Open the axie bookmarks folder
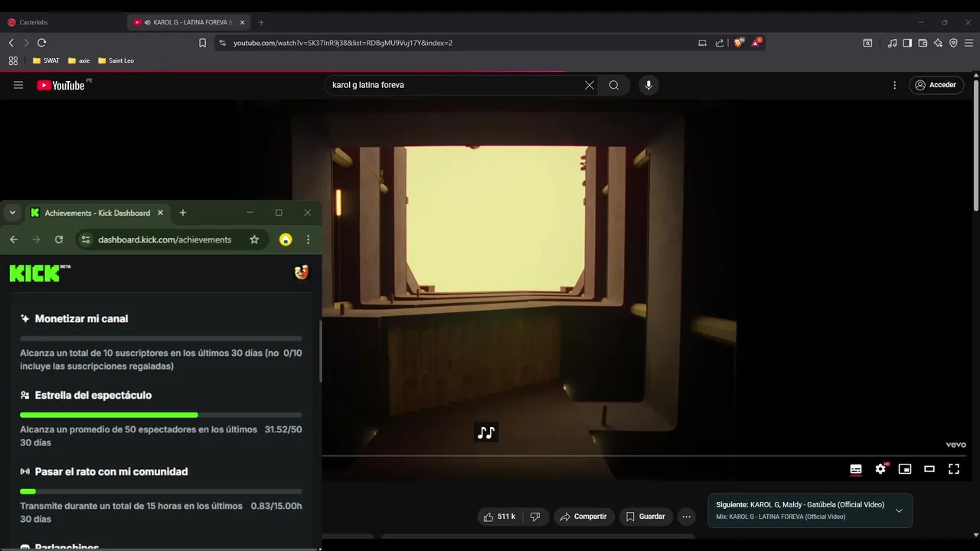Image resolution: width=980 pixels, height=551 pixels. click(79, 60)
